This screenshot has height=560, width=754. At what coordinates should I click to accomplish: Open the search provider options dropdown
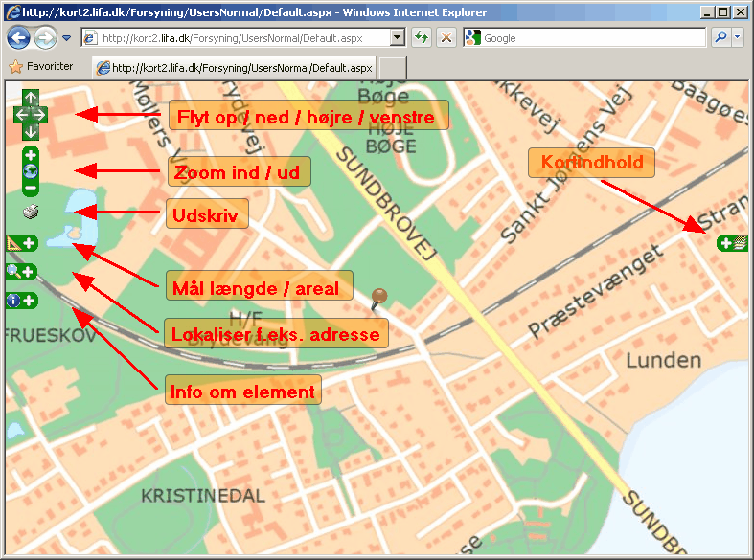[x=738, y=38]
